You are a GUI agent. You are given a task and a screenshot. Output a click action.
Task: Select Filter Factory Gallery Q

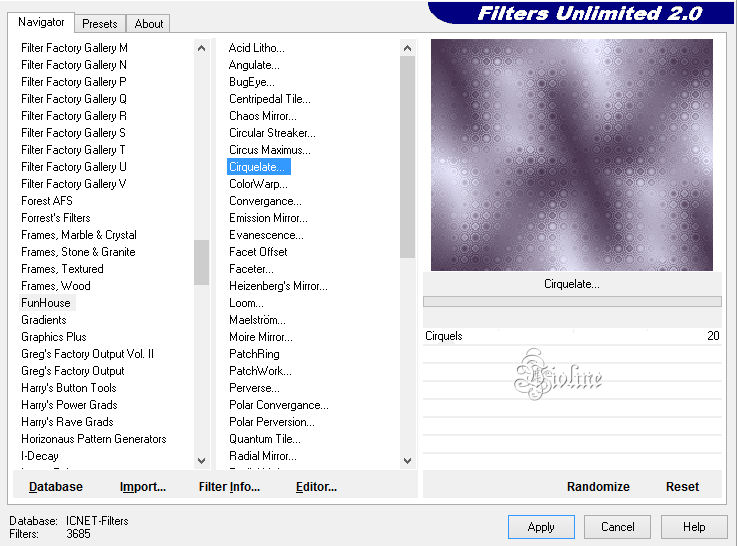pyautogui.click(x=74, y=99)
